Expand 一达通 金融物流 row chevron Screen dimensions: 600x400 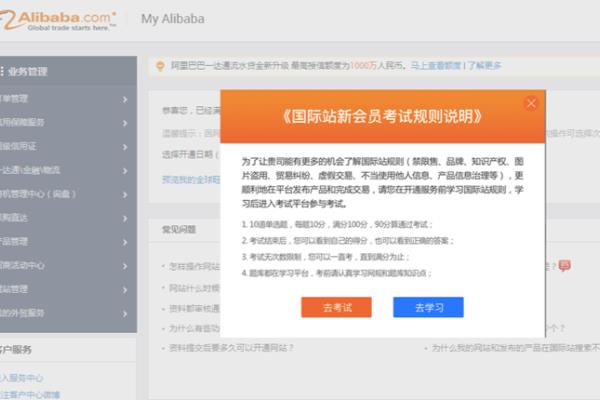[x=125, y=171]
